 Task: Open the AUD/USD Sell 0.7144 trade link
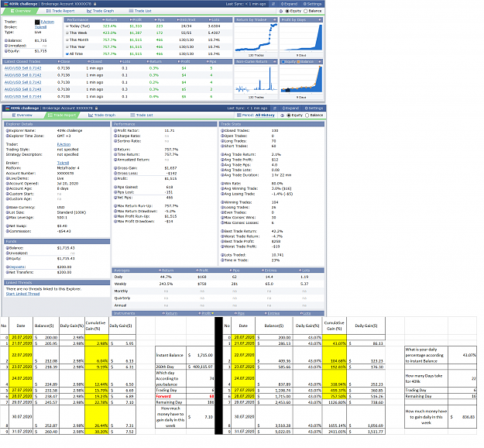(x=22, y=96)
